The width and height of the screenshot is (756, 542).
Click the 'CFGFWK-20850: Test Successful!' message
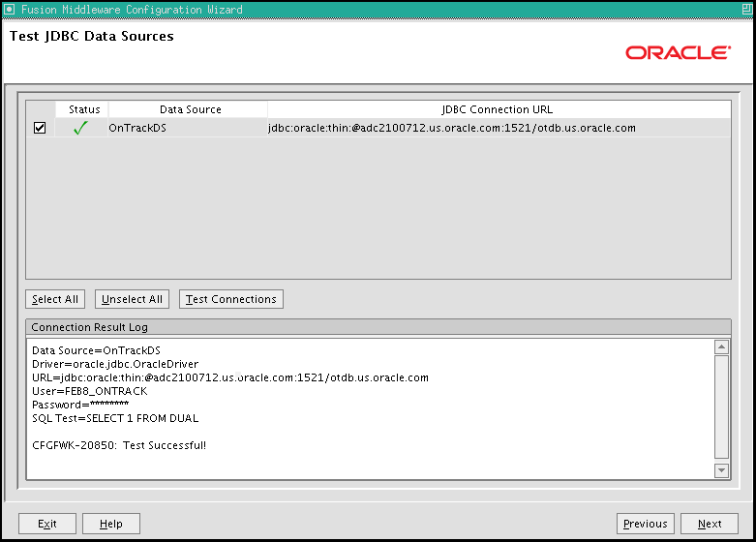coord(119,445)
